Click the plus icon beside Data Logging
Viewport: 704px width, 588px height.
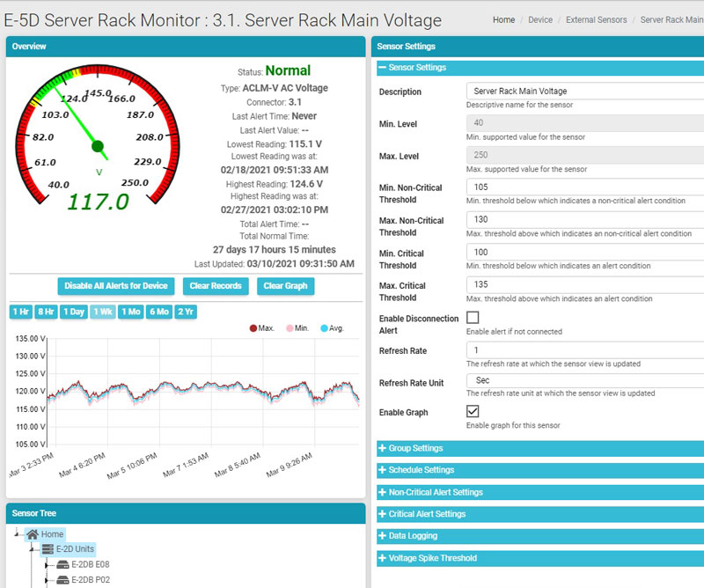coord(382,535)
